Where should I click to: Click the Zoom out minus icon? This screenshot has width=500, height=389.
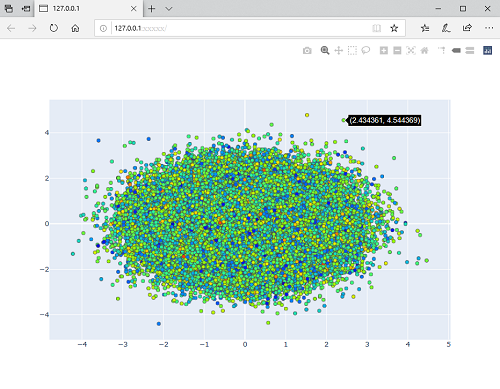pos(397,50)
